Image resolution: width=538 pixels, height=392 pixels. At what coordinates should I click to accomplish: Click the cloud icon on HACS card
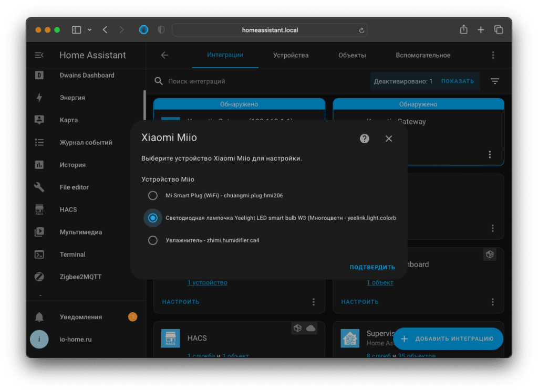[x=311, y=329]
